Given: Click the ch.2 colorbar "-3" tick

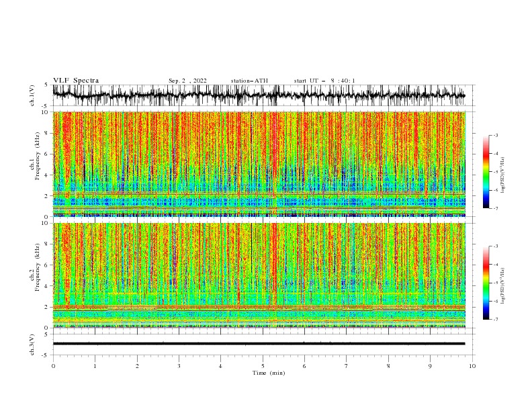Looking at the screenshot, I should click(x=495, y=246).
